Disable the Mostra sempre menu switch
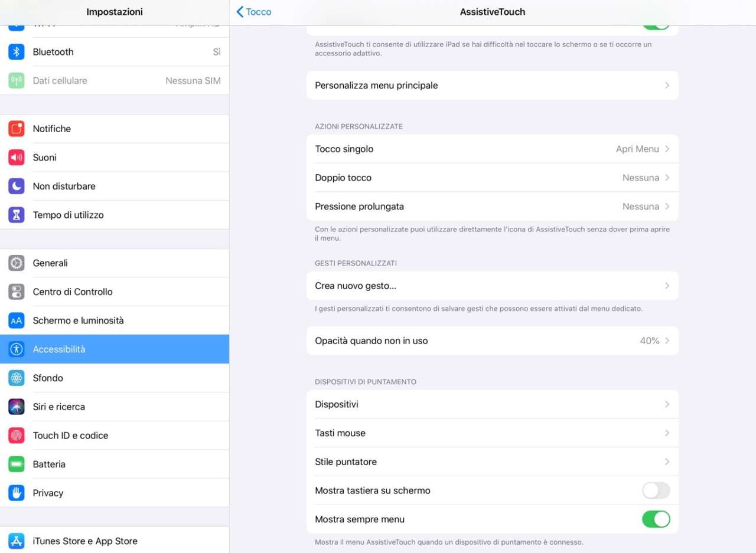The width and height of the screenshot is (756, 553). [656, 519]
